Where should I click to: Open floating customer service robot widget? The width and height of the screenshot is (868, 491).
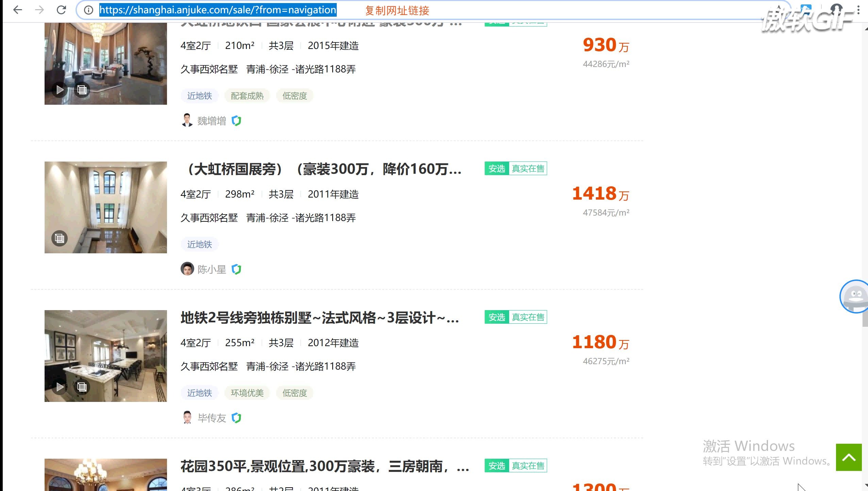[854, 297]
